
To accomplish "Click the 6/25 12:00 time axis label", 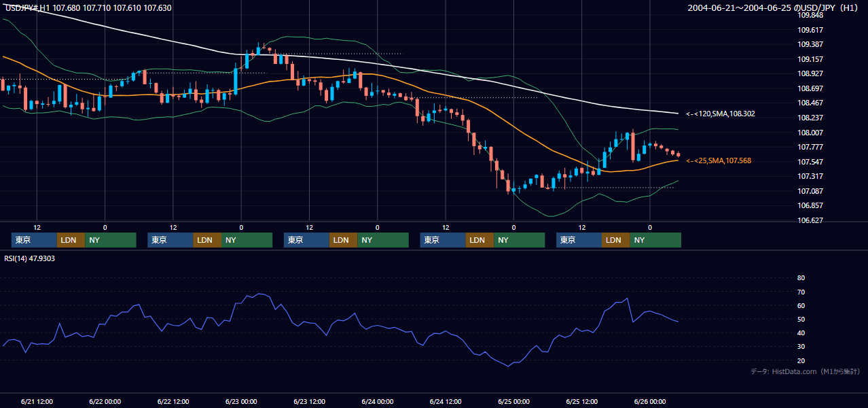I will click(x=581, y=401).
